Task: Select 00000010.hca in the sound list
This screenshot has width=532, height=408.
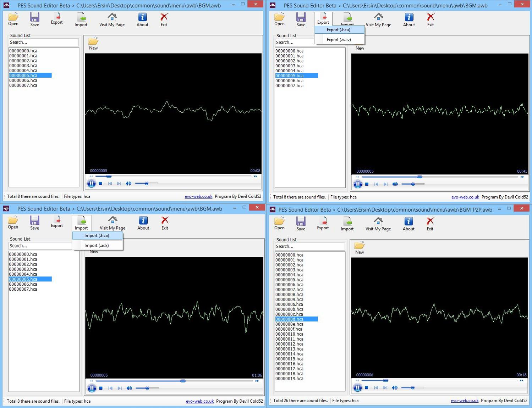Action: click(x=289, y=334)
